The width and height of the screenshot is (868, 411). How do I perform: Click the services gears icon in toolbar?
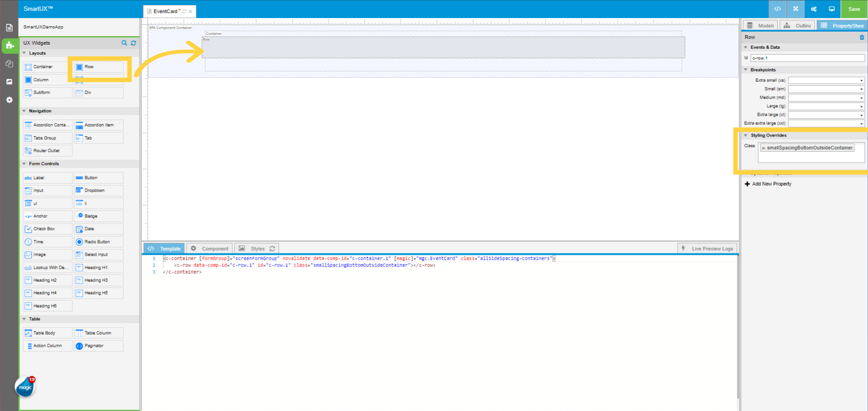(813, 9)
